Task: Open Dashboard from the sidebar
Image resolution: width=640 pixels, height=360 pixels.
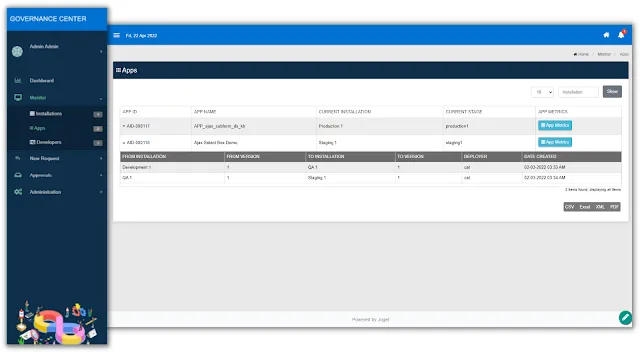Action: (42, 80)
